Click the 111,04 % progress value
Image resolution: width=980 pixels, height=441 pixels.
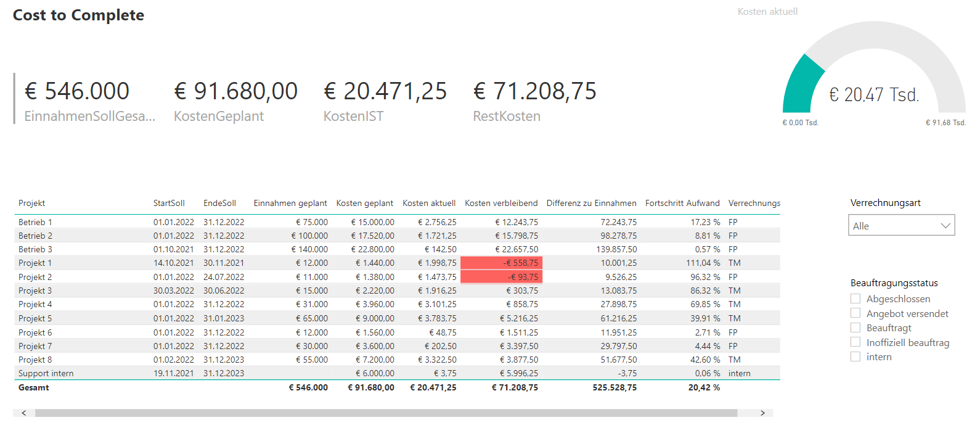click(703, 263)
